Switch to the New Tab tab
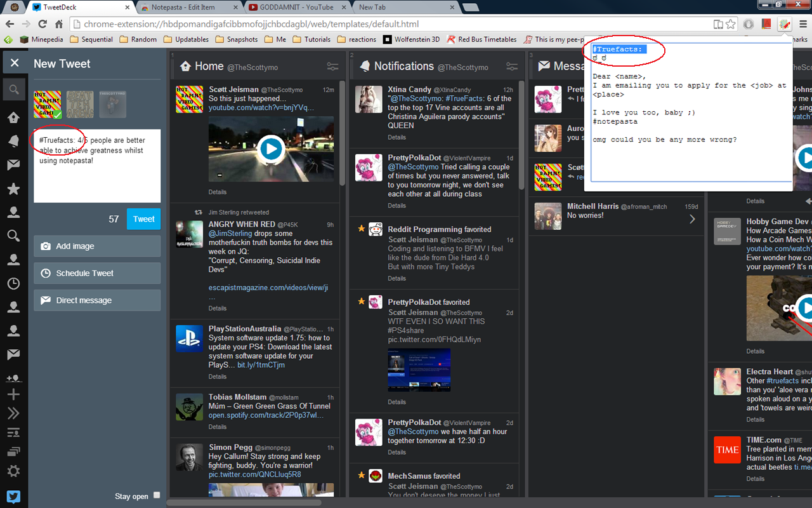This screenshot has height=508, width=812. (407, 8)
